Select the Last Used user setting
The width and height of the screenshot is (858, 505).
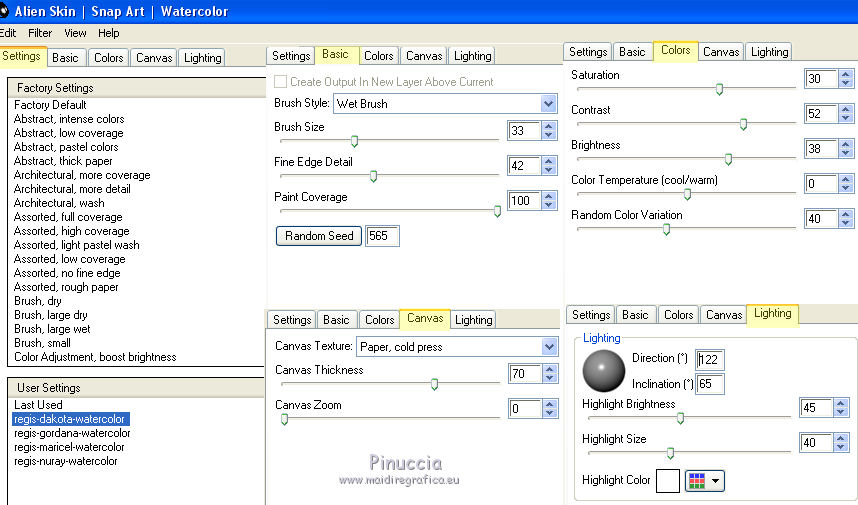(x=38, y=405)
